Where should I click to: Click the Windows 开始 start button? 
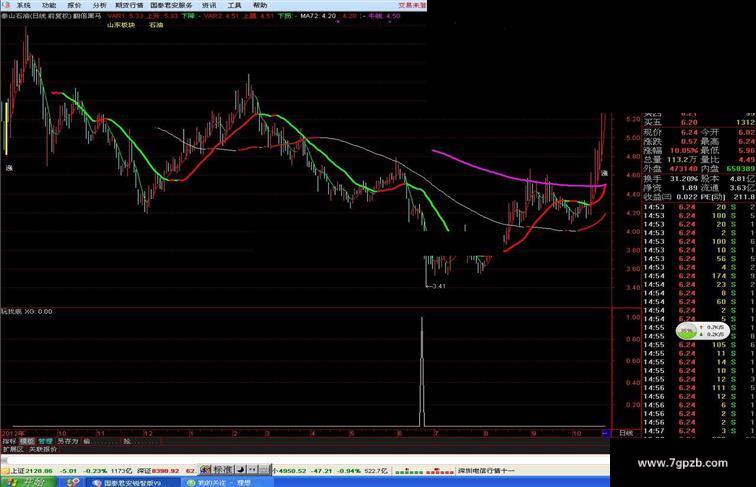click(28, 482)
